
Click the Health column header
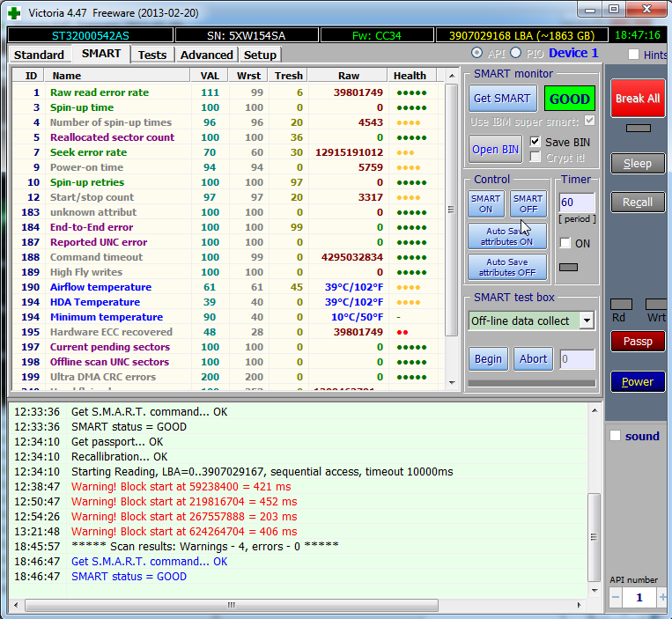click(412, 76)
